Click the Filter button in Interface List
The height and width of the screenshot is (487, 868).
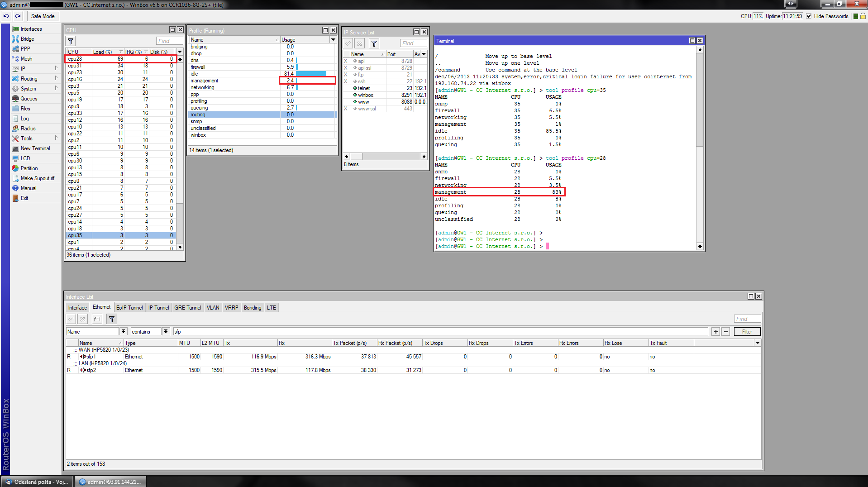pos(747,332)
